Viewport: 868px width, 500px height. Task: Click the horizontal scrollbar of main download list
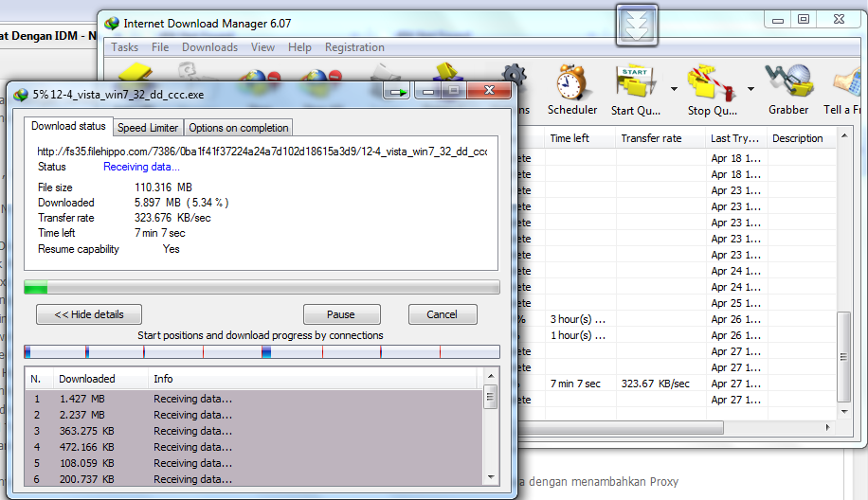[x=620, y=427]
